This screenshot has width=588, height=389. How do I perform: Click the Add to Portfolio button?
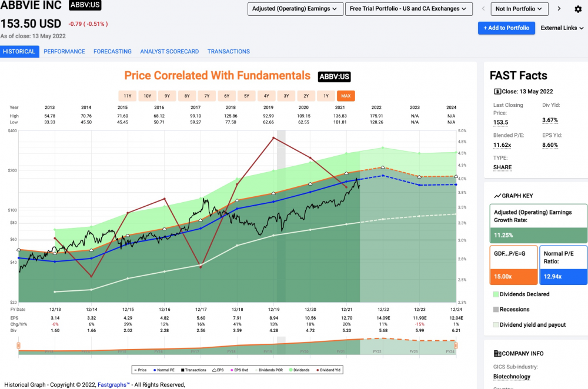click(506, 28)
